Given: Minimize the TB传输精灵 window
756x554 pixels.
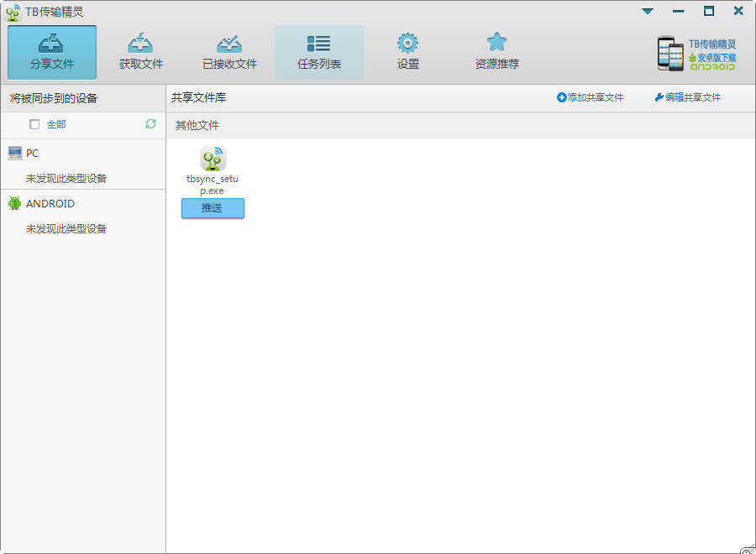Looking at the screenshot, I should (x=679, y=11).
